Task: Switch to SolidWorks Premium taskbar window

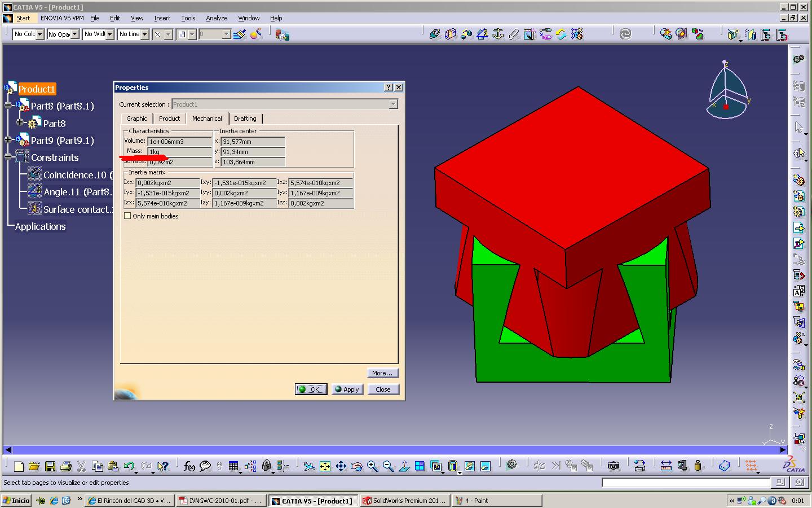Action: (x=404, y=501)
